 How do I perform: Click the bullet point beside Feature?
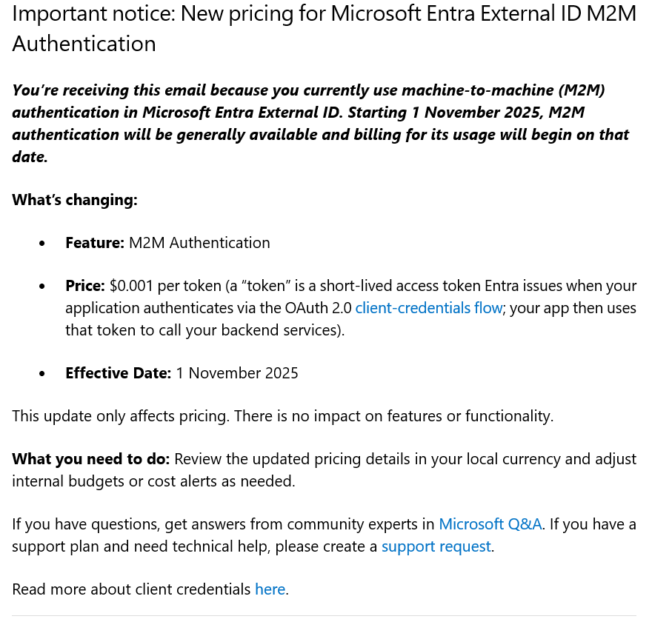[x=42, y=244]
